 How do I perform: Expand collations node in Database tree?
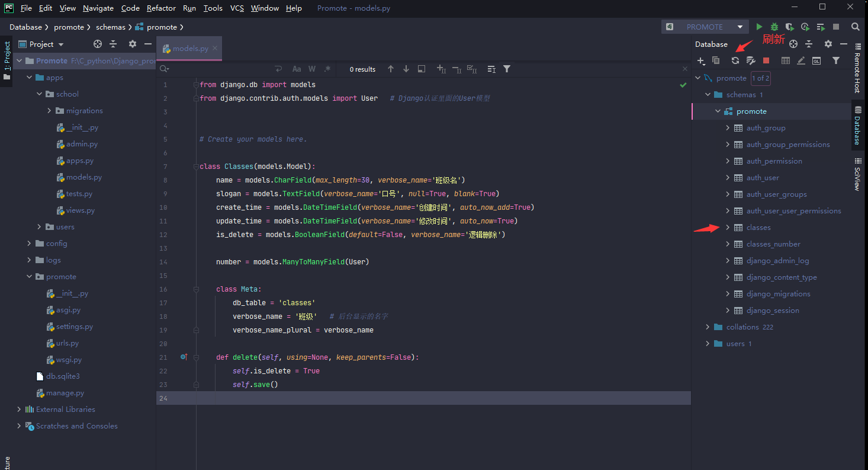(708, 327)
